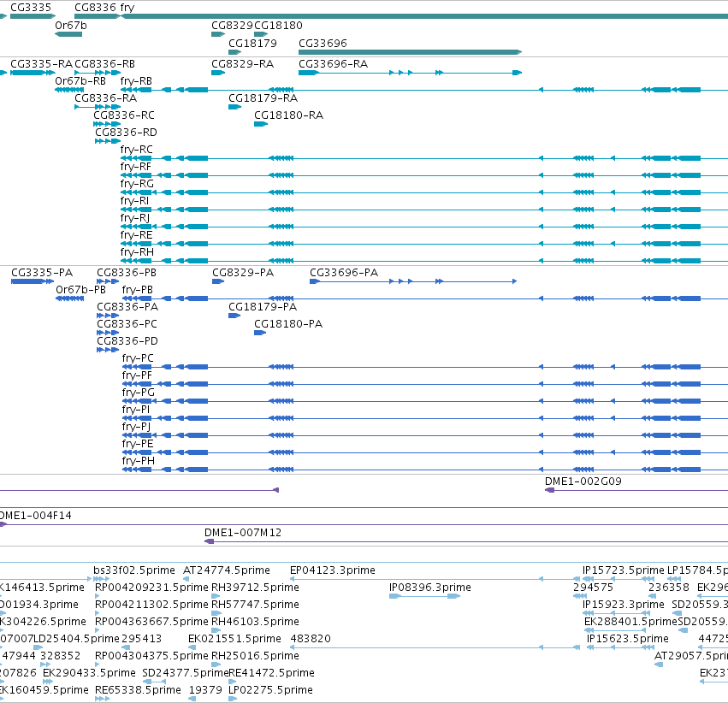Select the CG33696 gene label
Screen dimensions: 728x703
(323, 43)
